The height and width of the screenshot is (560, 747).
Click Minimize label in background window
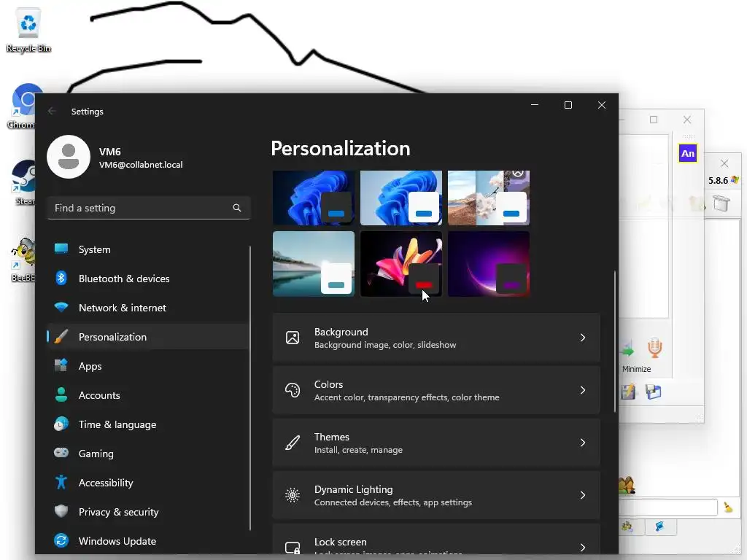pos(636,369)
